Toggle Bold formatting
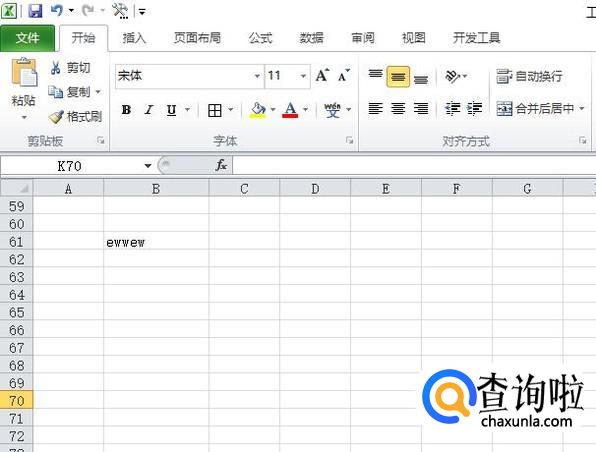Image resolution: width=596 pixels, height=452 pixels. (x=126, y=110)
